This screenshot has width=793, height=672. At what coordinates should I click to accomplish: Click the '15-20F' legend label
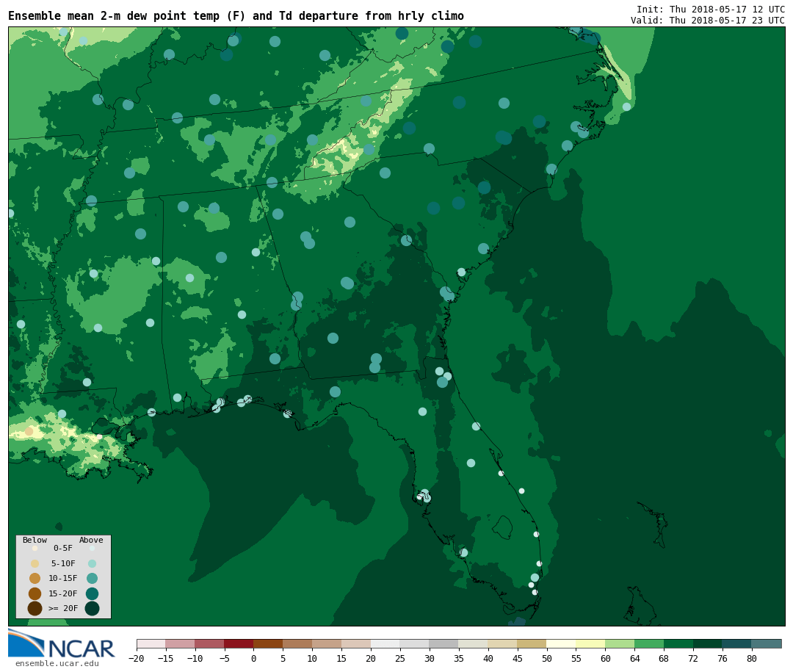[63, 593]
